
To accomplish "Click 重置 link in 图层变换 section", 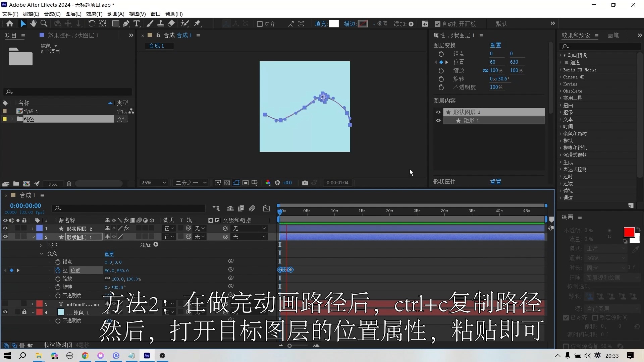I will 495,45.
